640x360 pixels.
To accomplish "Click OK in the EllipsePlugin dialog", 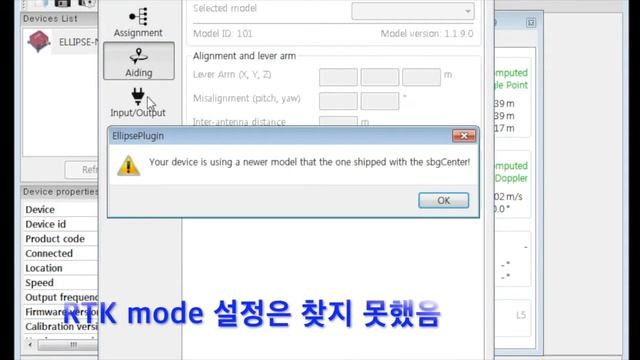I will 443,200.
